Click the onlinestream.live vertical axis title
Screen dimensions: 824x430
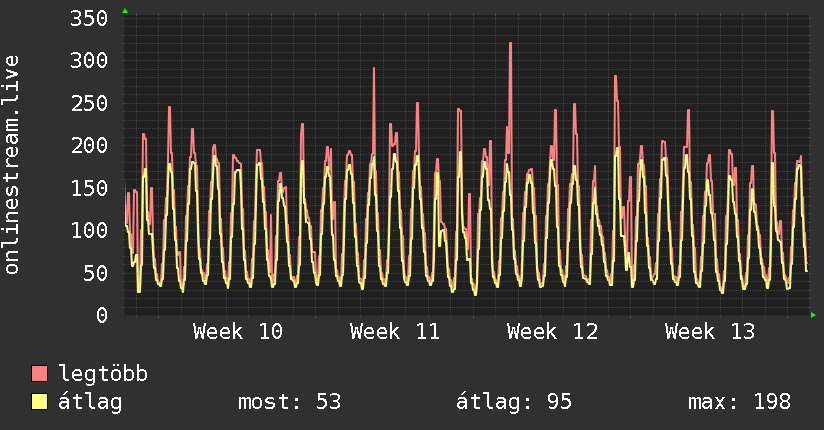pos(11,165)
